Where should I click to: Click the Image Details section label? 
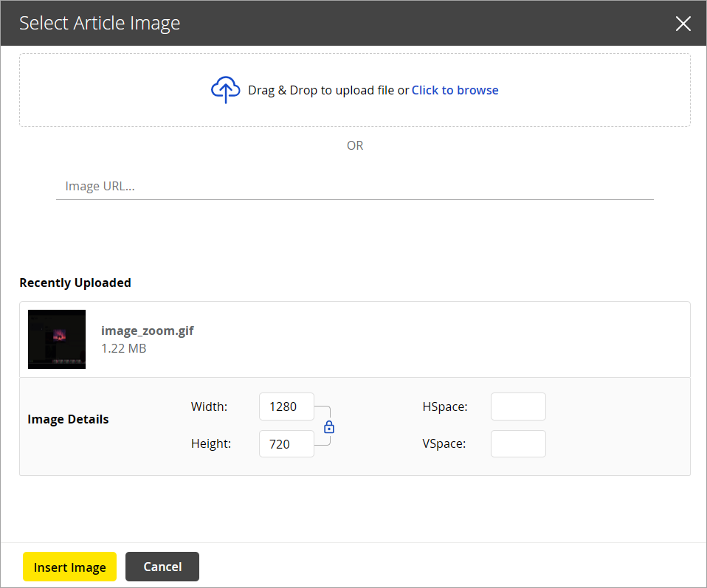68,419
